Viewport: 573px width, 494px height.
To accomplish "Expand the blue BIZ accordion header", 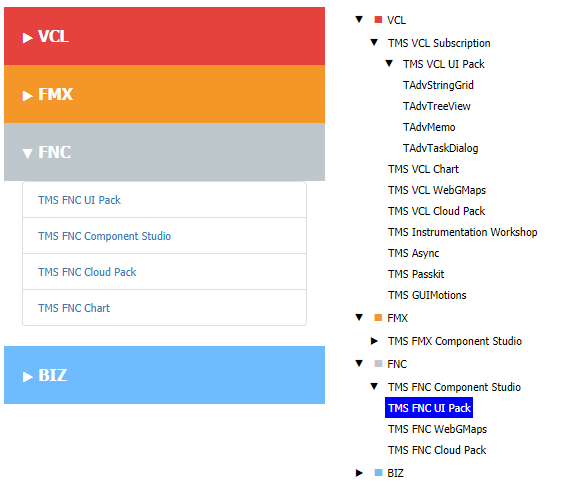I will point(164,375).
